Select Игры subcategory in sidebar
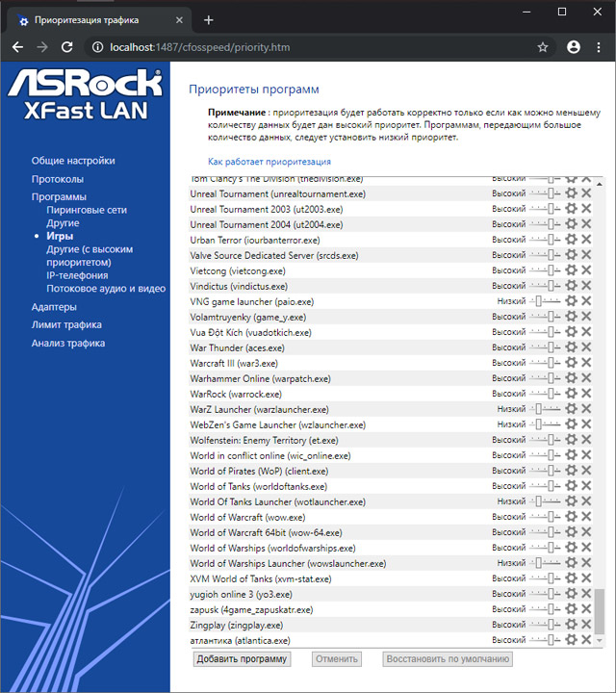 coord(60,236)
